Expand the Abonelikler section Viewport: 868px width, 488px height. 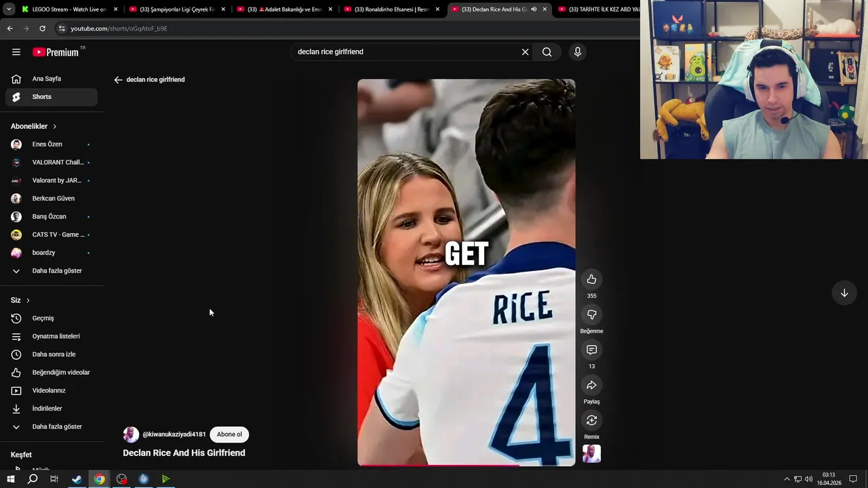34,127
